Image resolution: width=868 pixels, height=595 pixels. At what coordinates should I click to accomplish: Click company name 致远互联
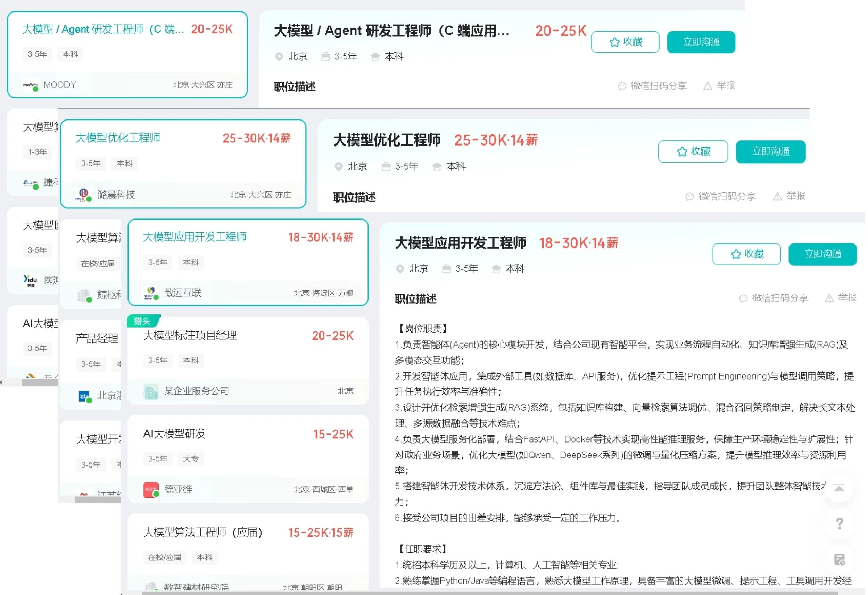183,292
